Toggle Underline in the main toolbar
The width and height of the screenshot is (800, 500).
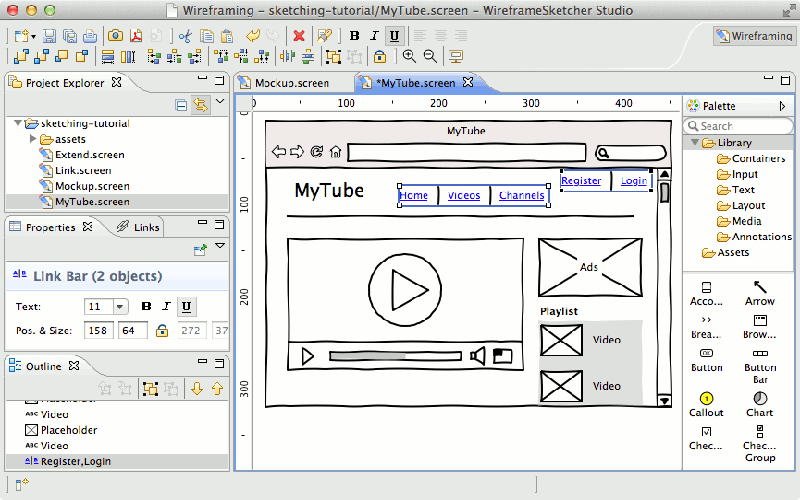(394, 36)
